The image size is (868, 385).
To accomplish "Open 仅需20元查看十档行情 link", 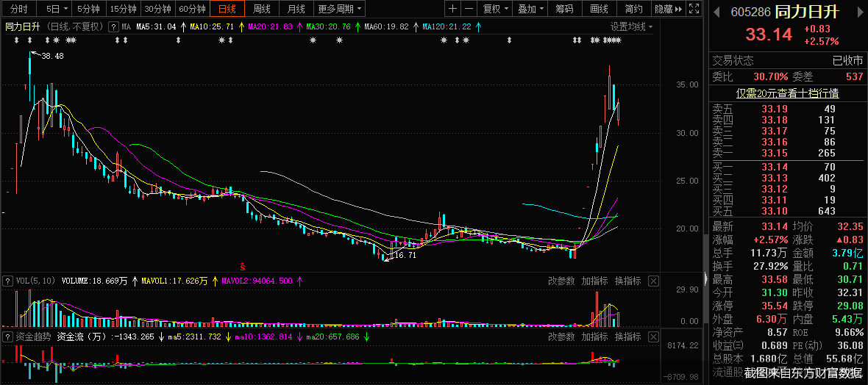I will (787, 93).
